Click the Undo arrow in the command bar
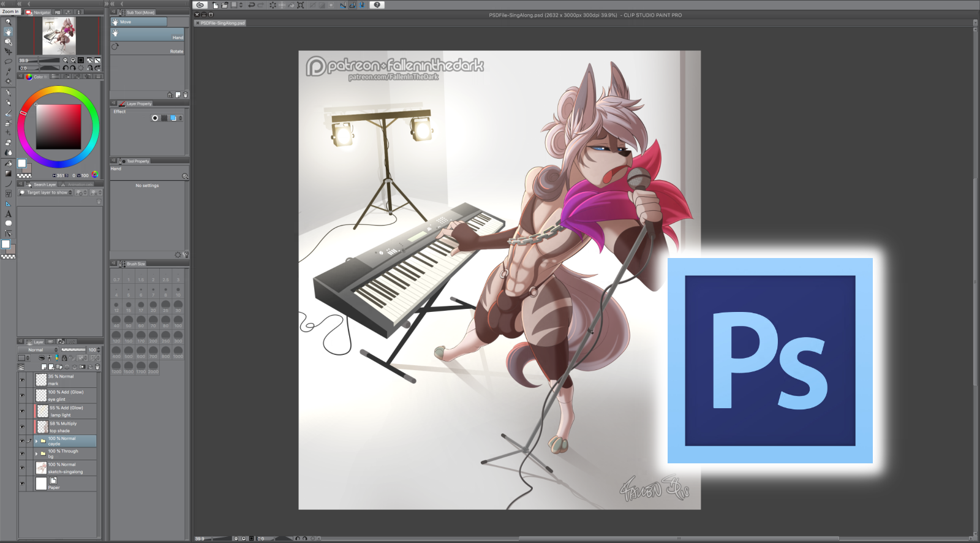The width and height of the screenshot is (980, 543). tap(251, 5)
